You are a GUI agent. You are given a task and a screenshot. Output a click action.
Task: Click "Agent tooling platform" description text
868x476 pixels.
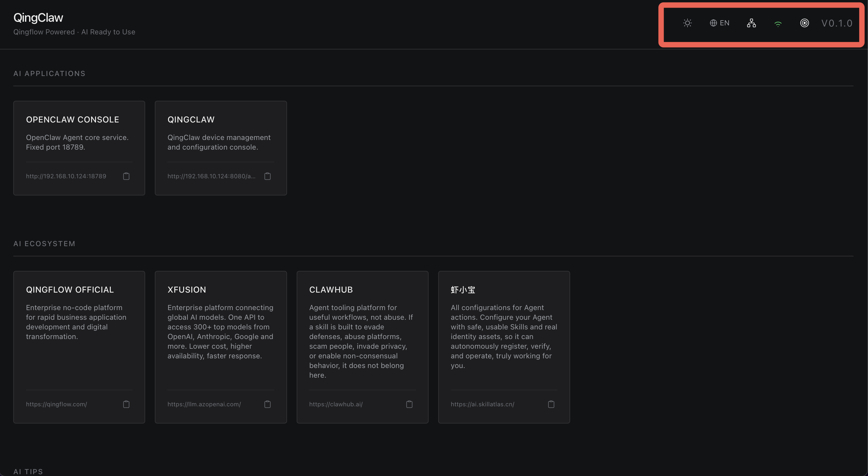coord(361,341)
